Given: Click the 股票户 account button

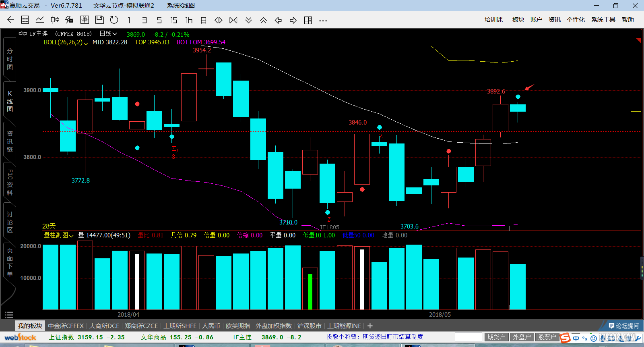Looking at the screenshot, I should click(x=547, y=337).
